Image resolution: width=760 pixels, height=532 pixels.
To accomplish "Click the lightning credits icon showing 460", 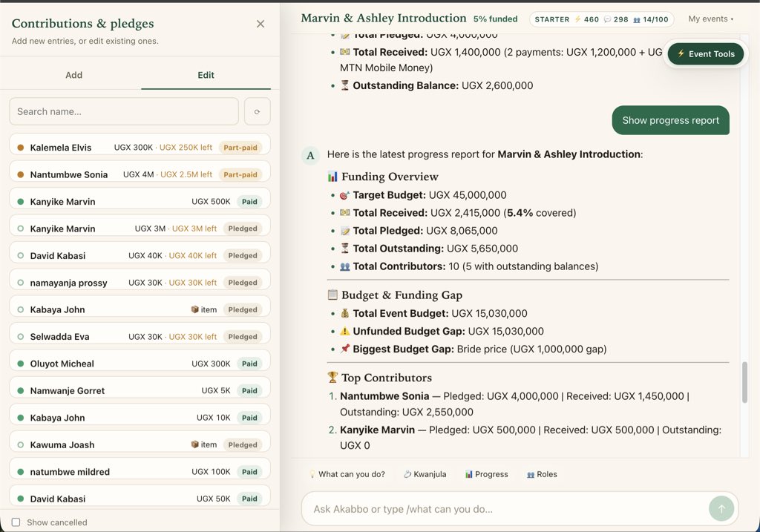I will [577, 19].
